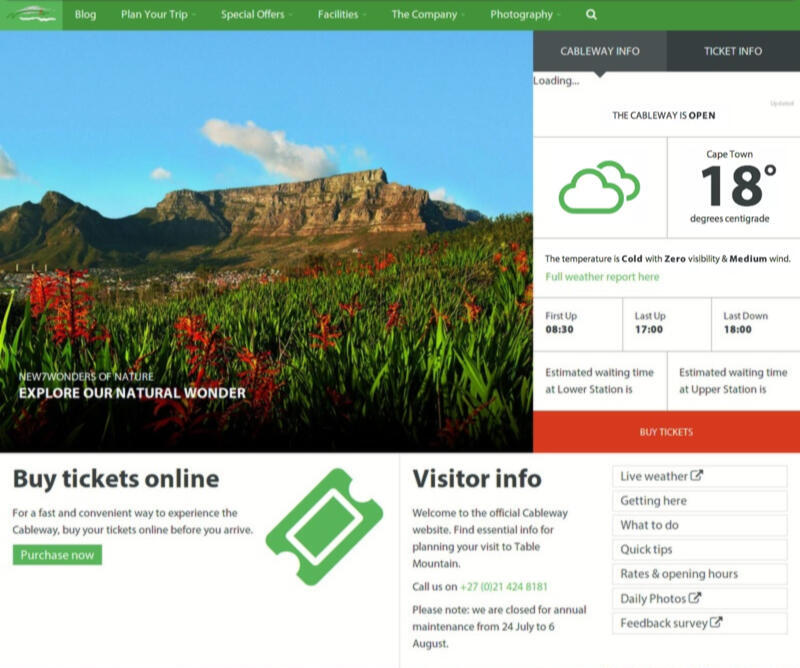This screenshot has height=668, width=800.
Task: Expand the Facilities dropdown menu
Action: click(342, 15)
